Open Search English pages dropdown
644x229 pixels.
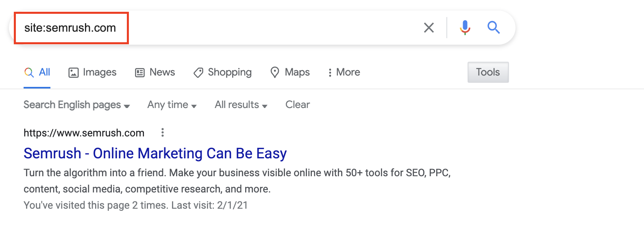77,105
